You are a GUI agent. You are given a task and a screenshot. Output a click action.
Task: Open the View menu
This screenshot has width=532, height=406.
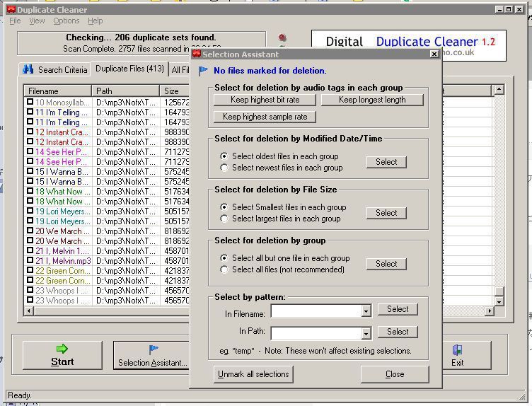click(37, 21)
